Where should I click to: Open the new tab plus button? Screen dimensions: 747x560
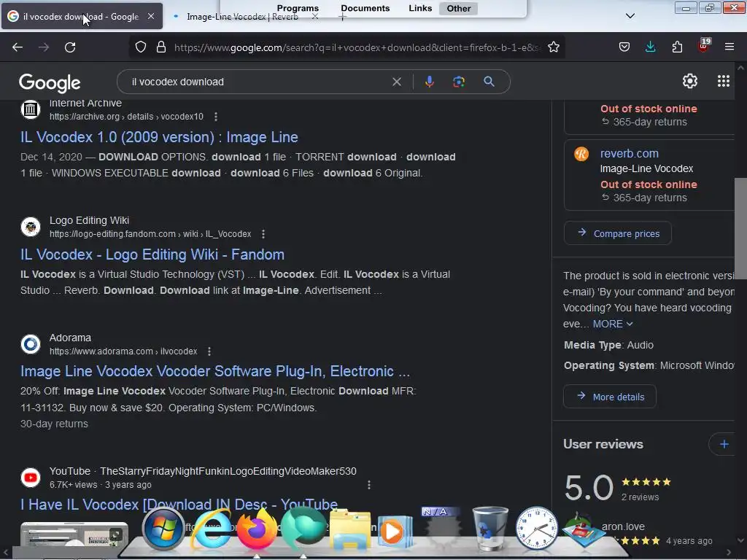pyautogui.click(x=343, y=17)
